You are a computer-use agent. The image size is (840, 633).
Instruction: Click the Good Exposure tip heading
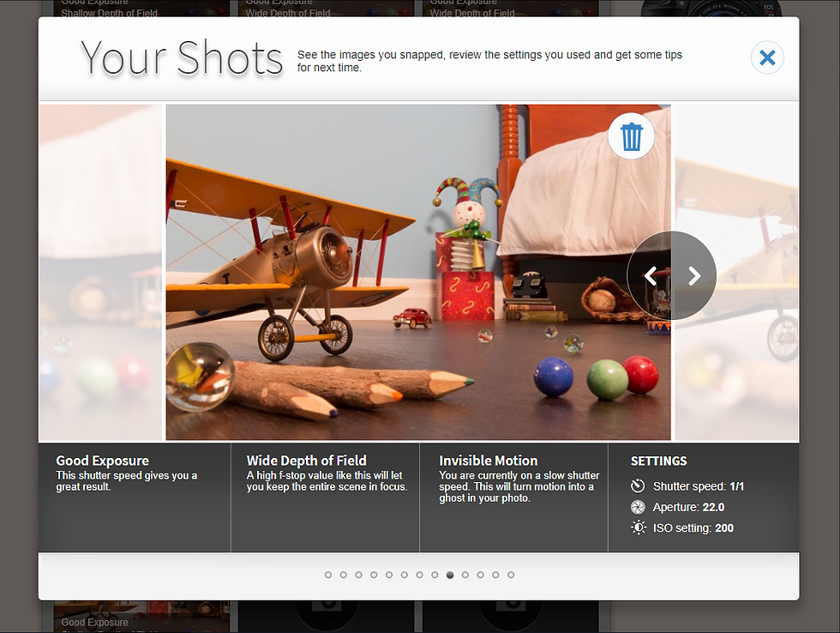[102, 461]
